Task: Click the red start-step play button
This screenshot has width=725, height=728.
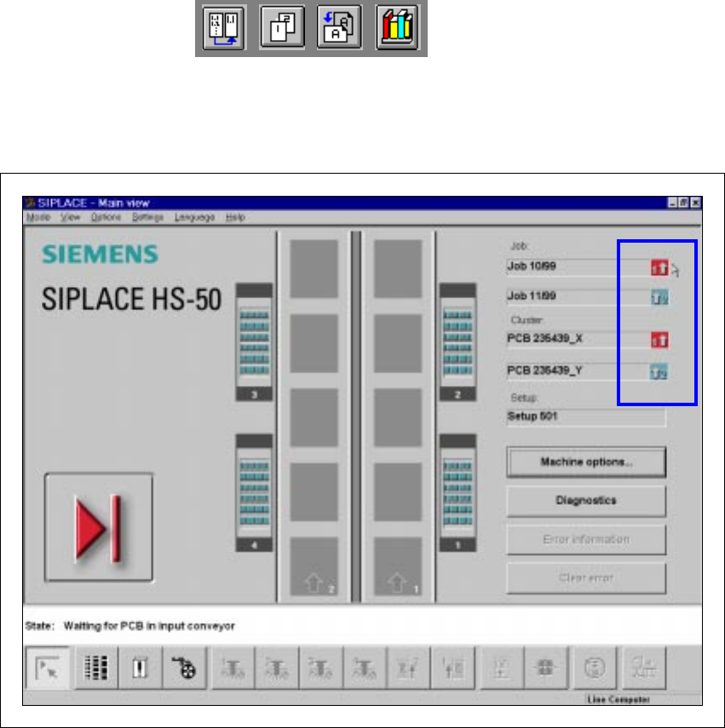Action: 99,527
